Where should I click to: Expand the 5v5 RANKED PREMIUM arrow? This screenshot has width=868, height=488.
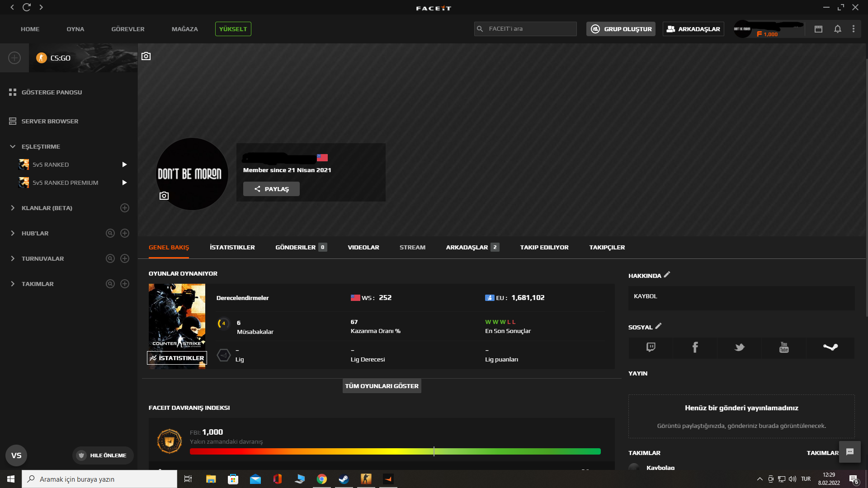click(124, 183)
